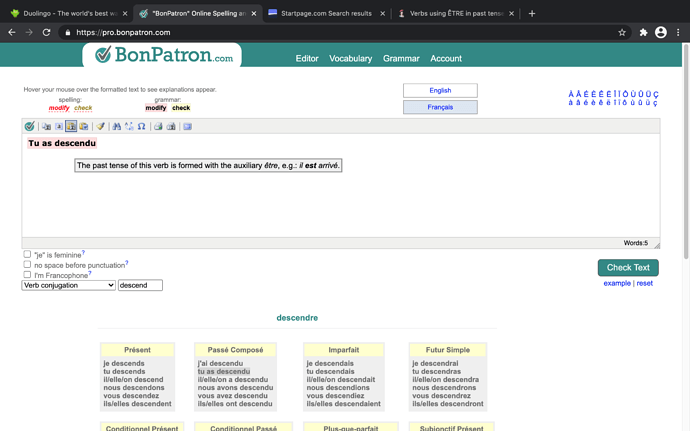The image size is (690, 431).
Task: Open the Verb conjugation dropdown
Action: [69, 285]
